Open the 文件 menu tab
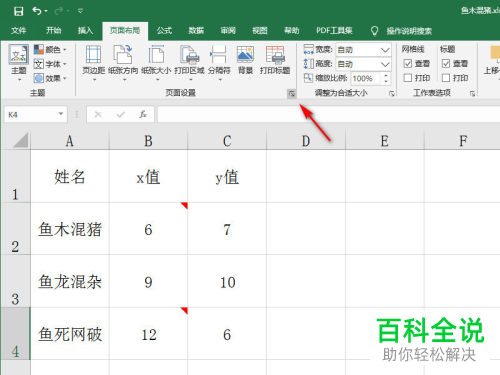The width and height of the screenshot is (500, 375). coord(18,31)
